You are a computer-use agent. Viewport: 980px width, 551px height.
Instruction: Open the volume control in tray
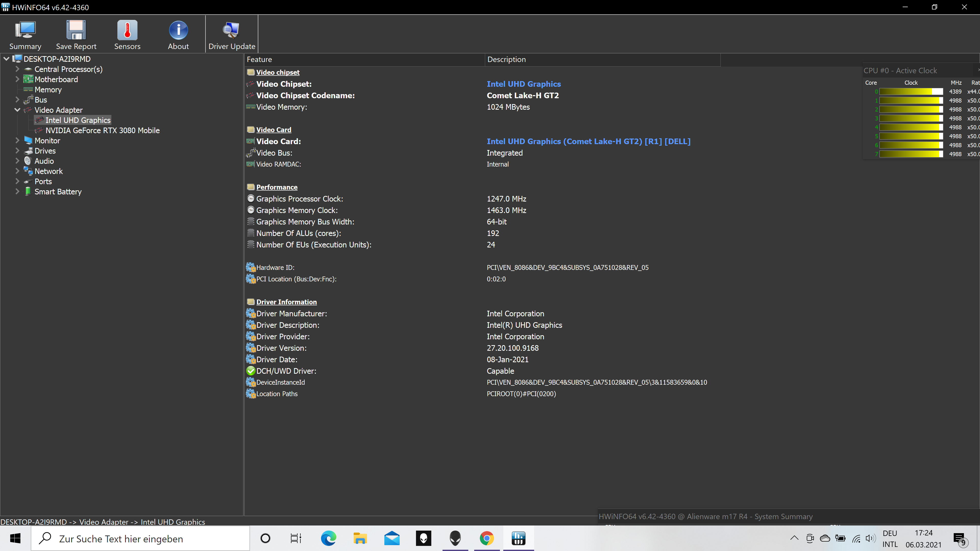point(871,538)
